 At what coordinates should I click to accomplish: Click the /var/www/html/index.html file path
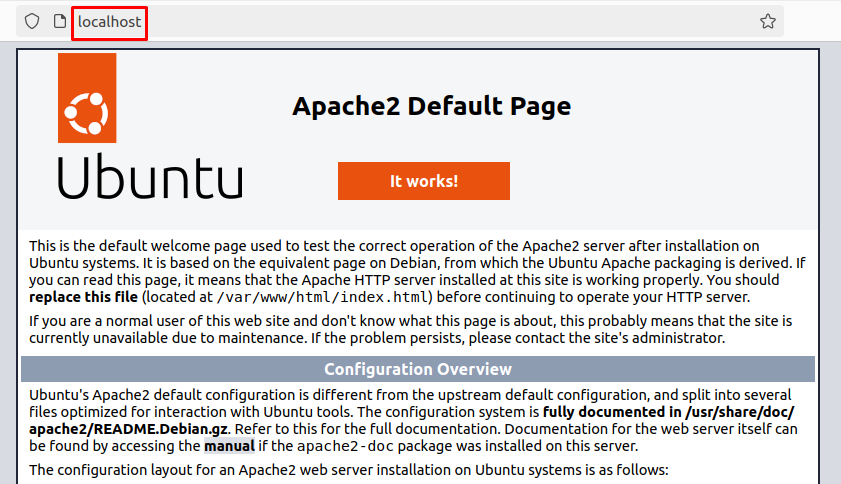(x=323, y=297)
